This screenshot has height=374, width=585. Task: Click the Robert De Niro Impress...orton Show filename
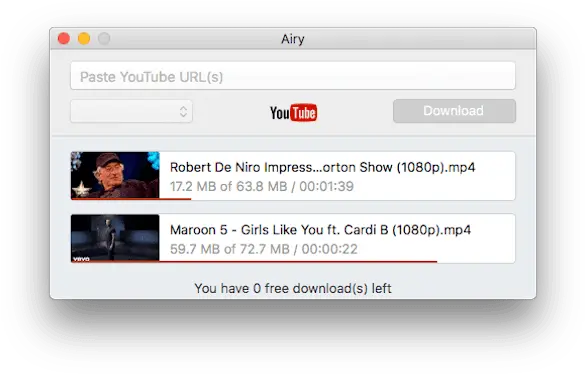[322, 167]
